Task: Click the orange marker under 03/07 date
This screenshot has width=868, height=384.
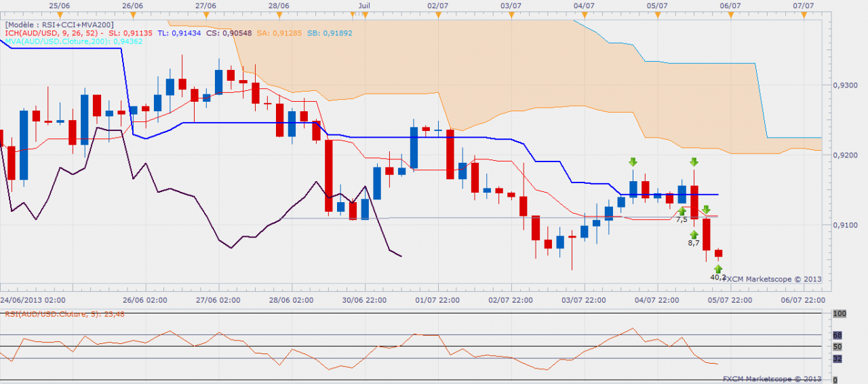Action: point(511,14)
